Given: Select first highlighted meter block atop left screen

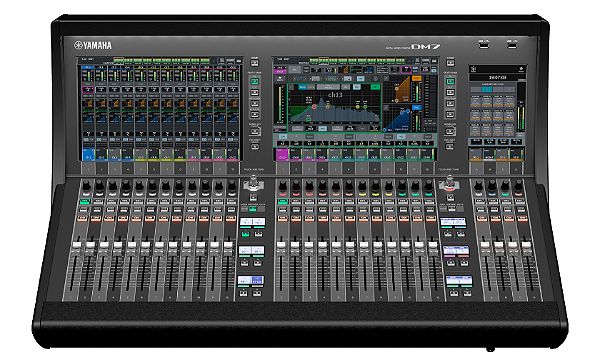Looking at the screenshot, I should 119,60.
